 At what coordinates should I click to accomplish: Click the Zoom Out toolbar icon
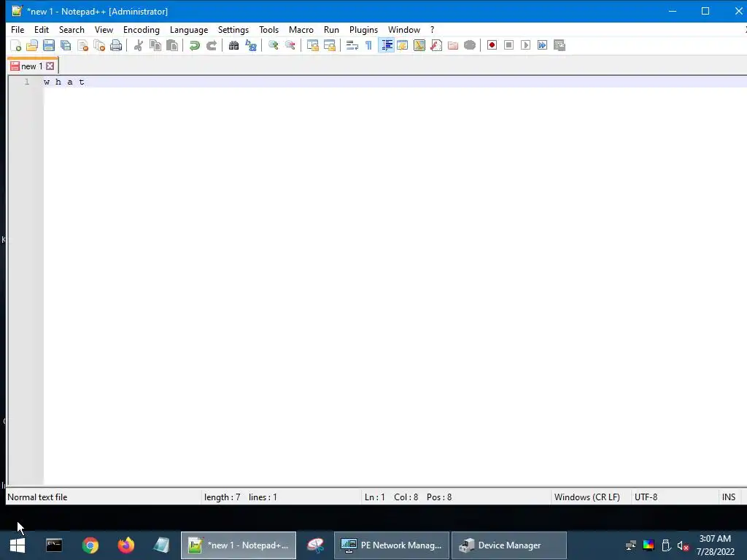pos(290,46)
